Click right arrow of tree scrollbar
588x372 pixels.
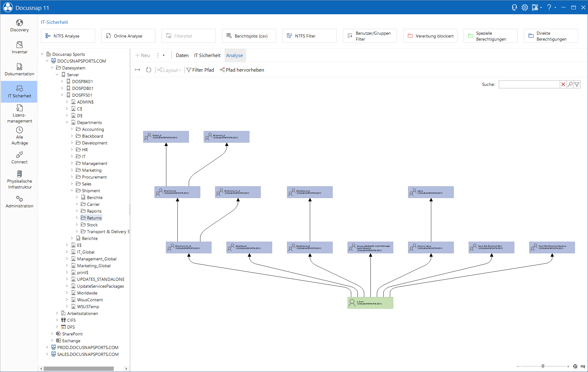(x=126, y=369)
